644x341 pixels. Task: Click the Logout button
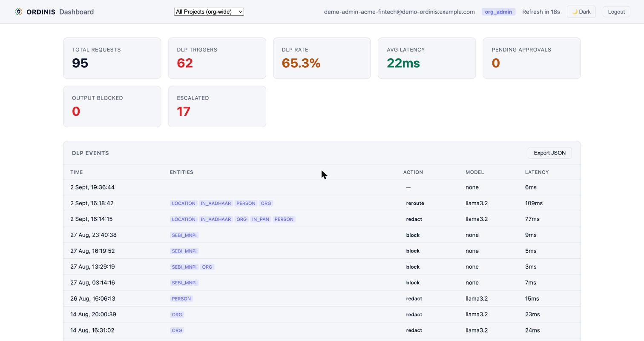click(616, 11)
